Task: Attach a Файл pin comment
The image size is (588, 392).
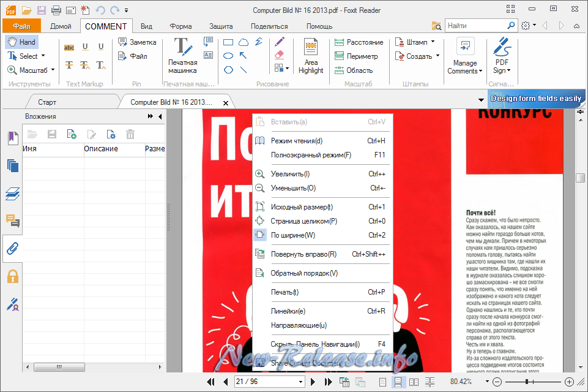Action: [133, 56]
